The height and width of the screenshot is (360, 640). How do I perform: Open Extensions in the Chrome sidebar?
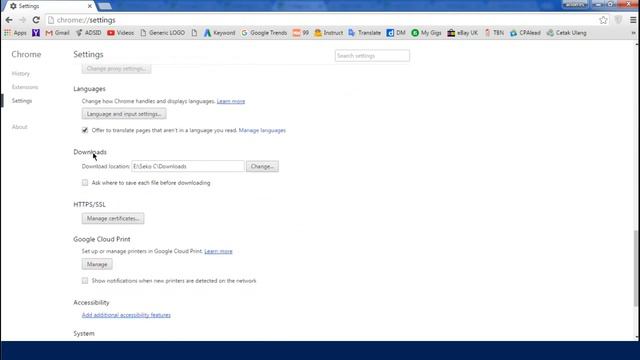[25, 87]
